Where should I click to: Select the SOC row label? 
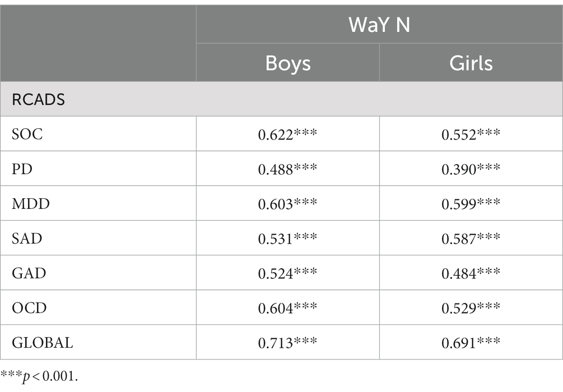pyautogui.click(x=27, y=134)
